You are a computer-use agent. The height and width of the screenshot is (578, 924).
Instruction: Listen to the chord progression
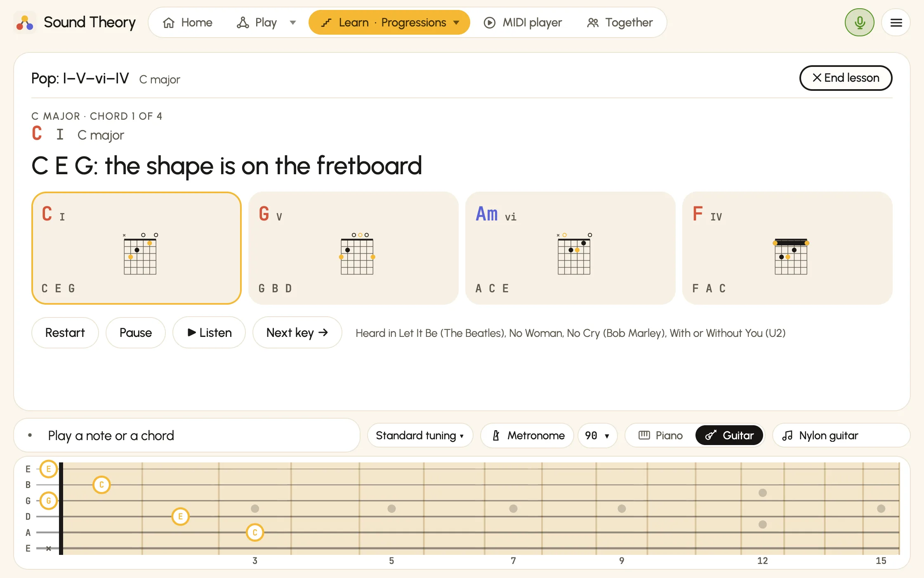pyautogui.click(x=209, y=332)
